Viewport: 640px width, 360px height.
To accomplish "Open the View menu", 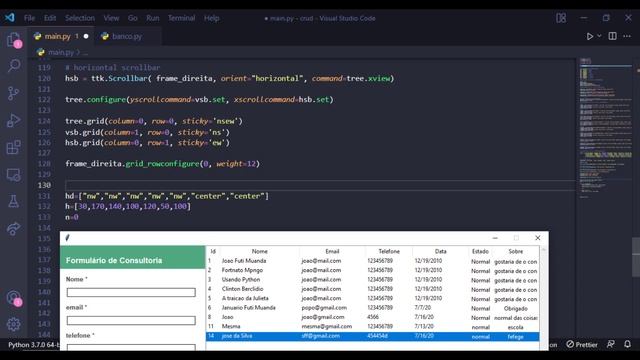I will tap(111, 18).
